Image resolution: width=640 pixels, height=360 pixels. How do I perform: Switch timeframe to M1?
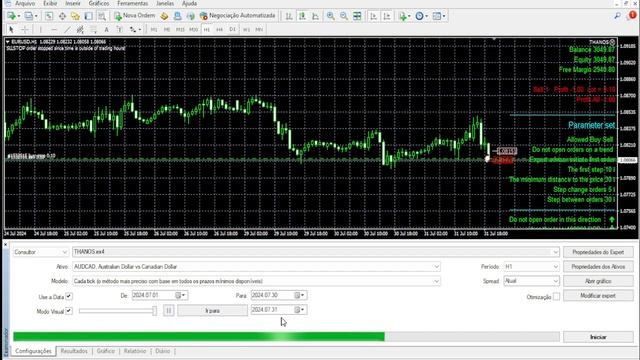pyautogui.click(x=154, y=29)
